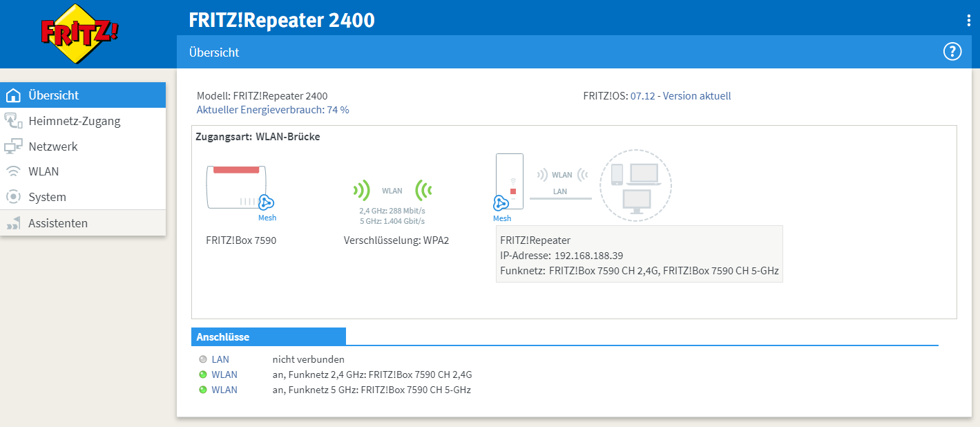The image size is (980, 427).
Task: Click the 2,4 GHz: 288 Mbit/s value
Action: click(x=392, y=211)
